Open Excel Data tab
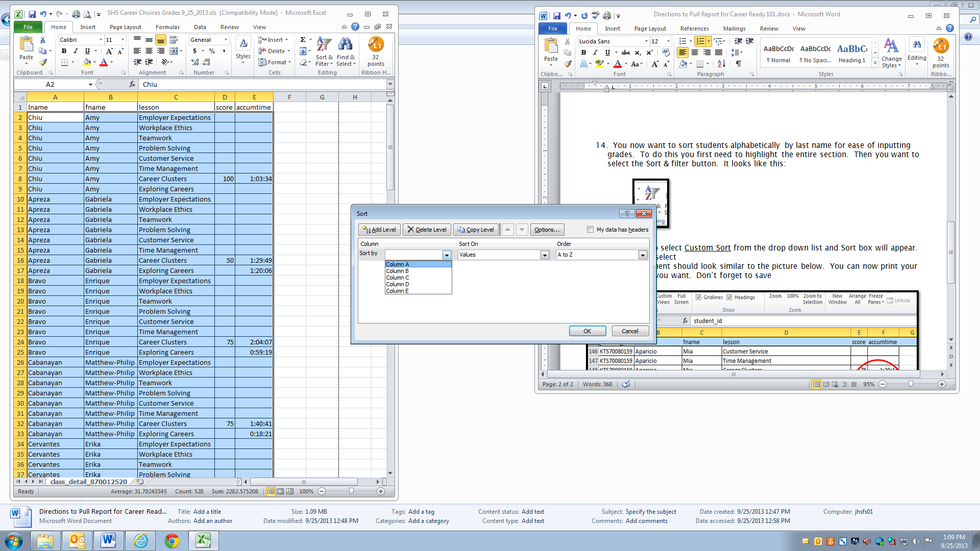Screen dimensions: 980x551 click(x=200, y=27)
